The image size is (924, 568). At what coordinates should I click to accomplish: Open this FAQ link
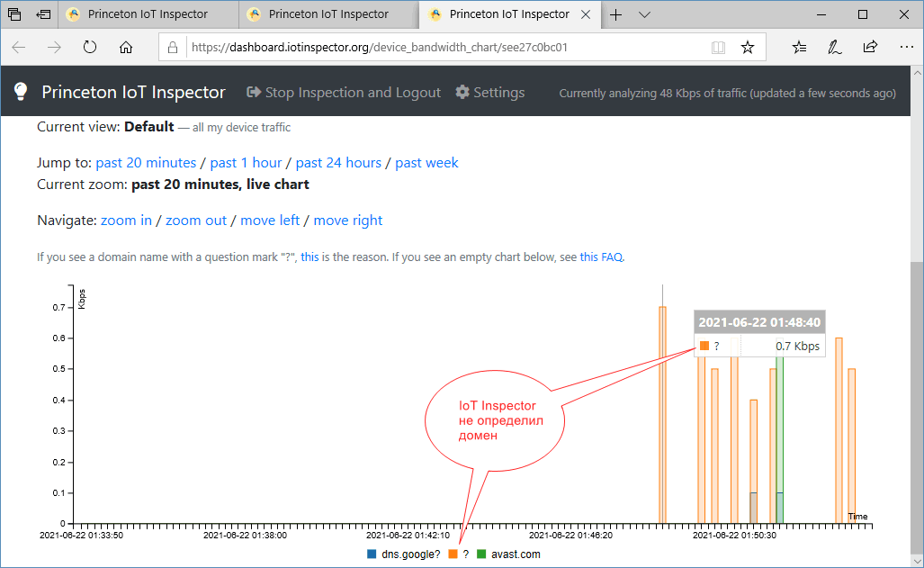click(601, 257)
